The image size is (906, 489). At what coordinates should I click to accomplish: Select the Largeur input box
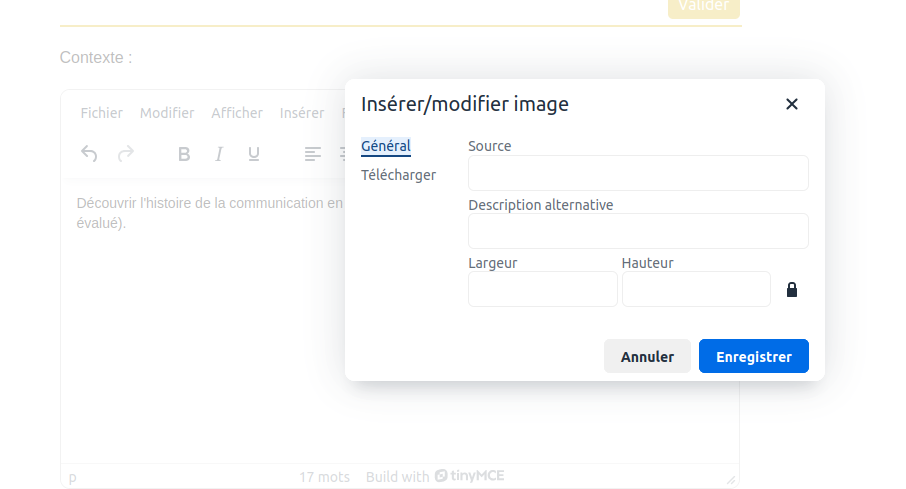[543, 289]
